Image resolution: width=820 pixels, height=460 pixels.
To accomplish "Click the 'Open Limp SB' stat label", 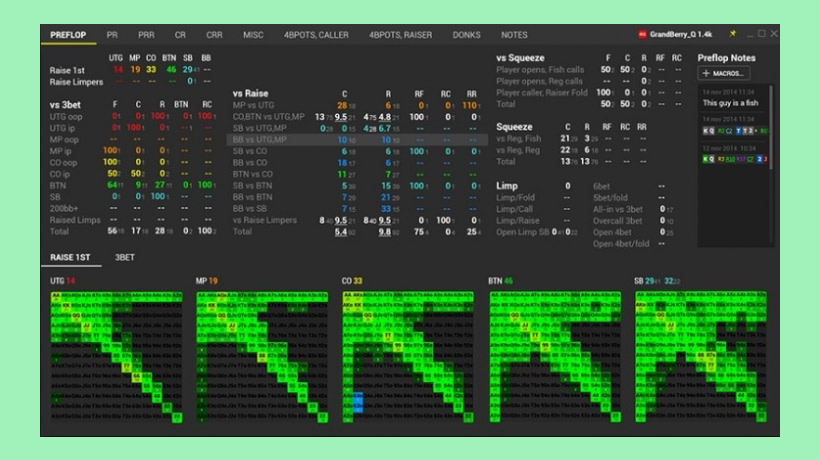I will point(522,232).
